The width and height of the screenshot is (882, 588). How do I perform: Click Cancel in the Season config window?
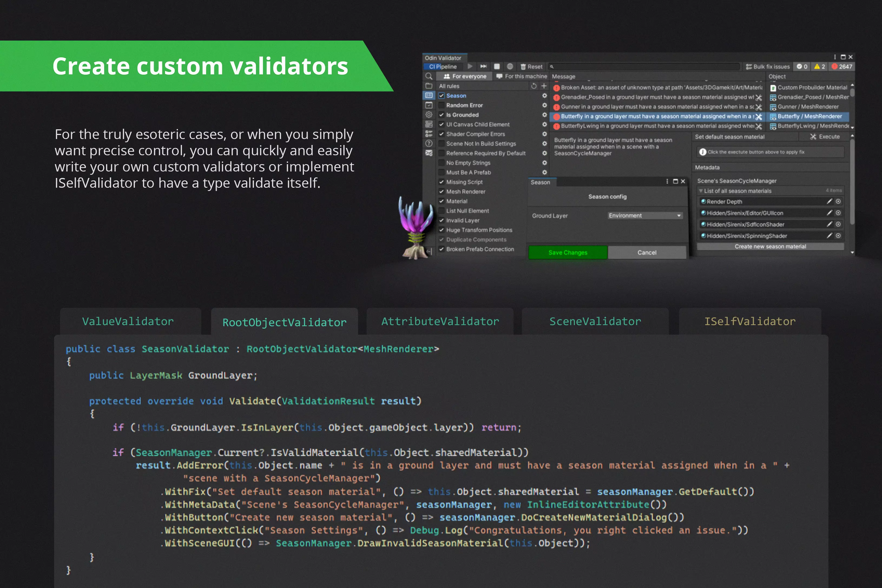(647, 252)
